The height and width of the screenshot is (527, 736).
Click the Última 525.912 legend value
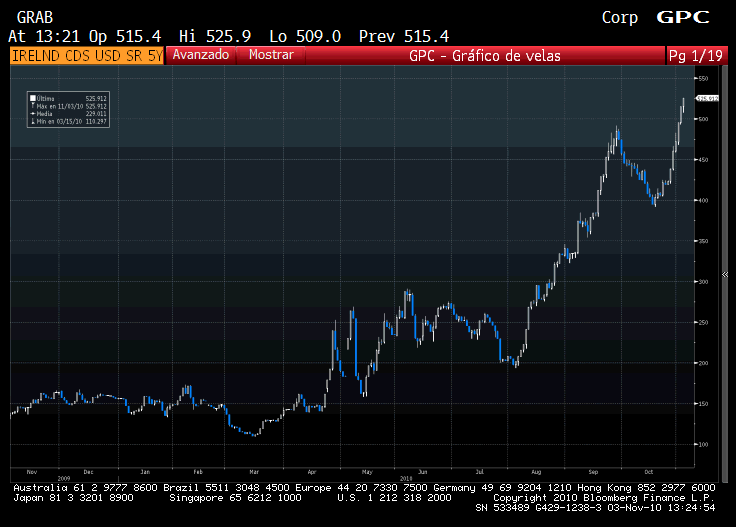(x=96, y=99)
